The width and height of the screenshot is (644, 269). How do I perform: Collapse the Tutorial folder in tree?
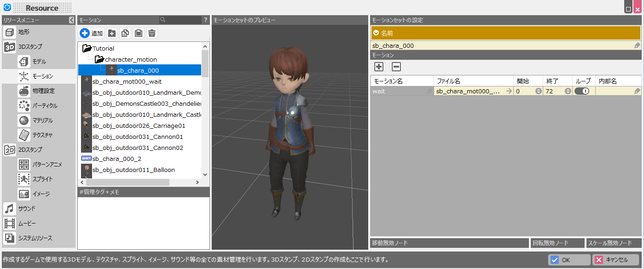tap(87, 48)
